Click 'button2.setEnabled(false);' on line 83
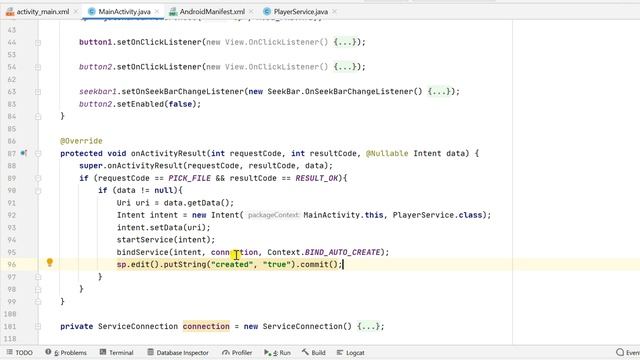The height and width of the screenshot is (360, 640). click(x=140, y=104)
